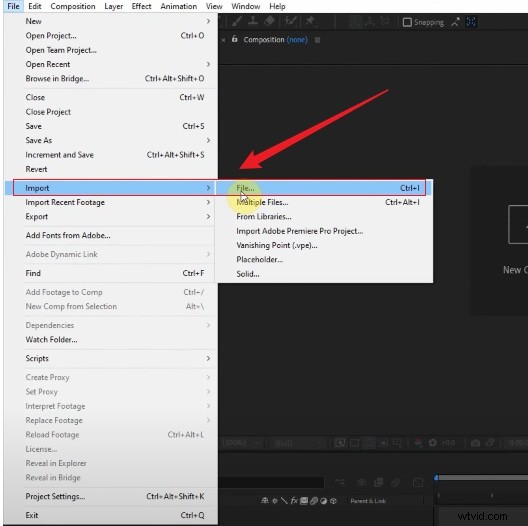
Task: Choose Placeholder... import option
Action: (x=324, y=259)
